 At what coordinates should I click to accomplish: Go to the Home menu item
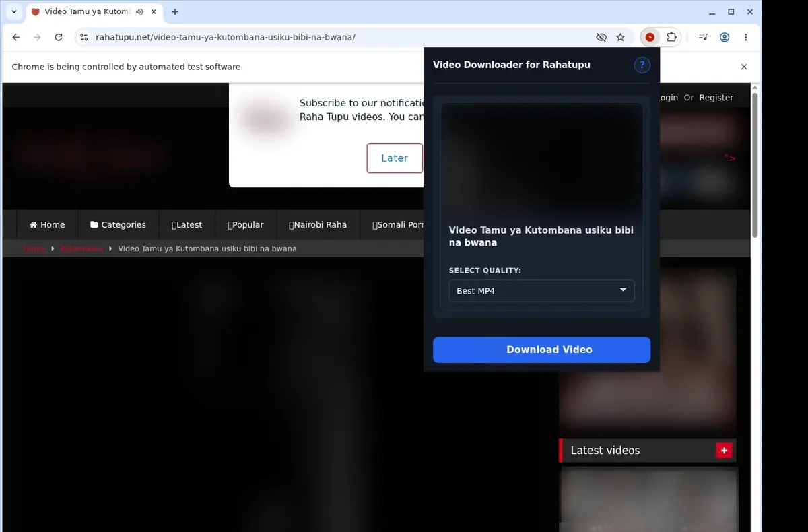pos(47,225)
